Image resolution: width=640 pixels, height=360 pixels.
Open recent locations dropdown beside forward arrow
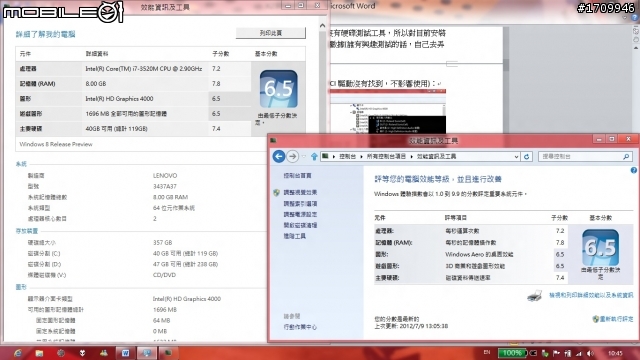pos(304,156)
